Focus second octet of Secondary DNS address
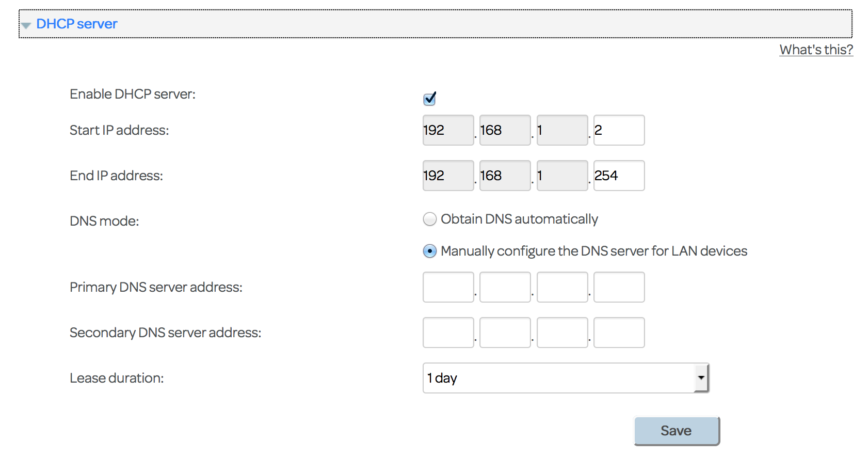 (x=505, y=333)
